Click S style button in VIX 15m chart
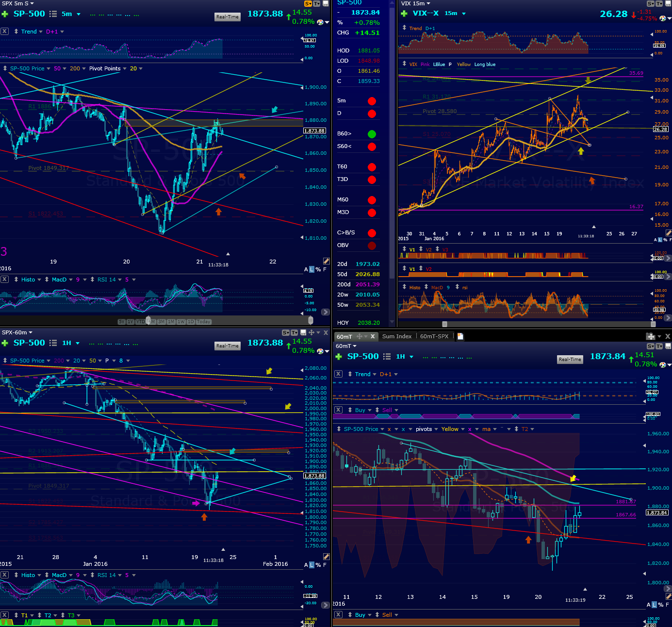Viewport: 672px width, 627px height. point(651,4)
